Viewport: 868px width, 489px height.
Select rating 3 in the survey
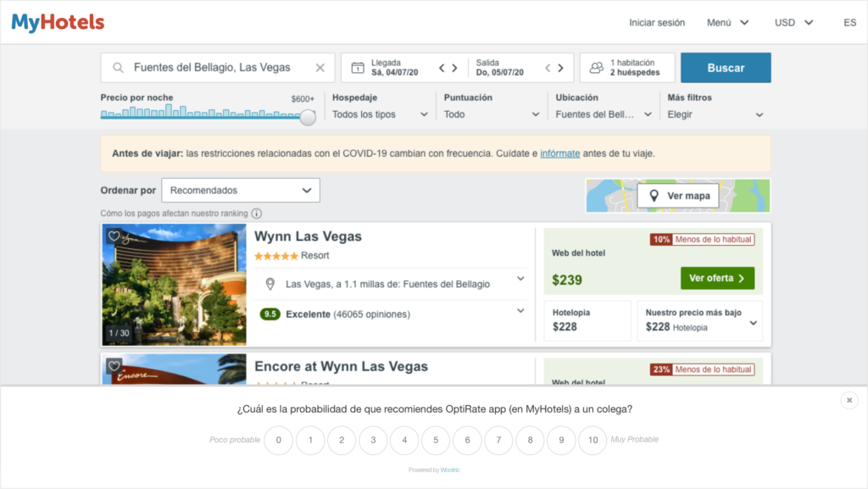coord(373,440)
